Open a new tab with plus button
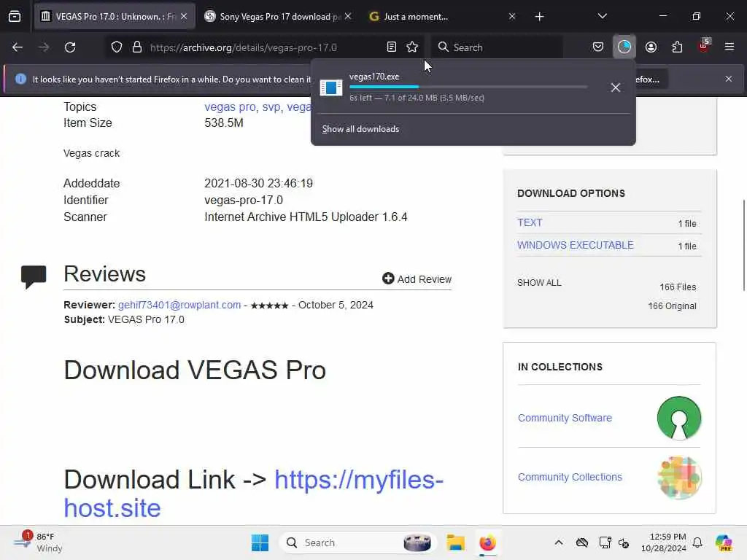 coord(539,17)
